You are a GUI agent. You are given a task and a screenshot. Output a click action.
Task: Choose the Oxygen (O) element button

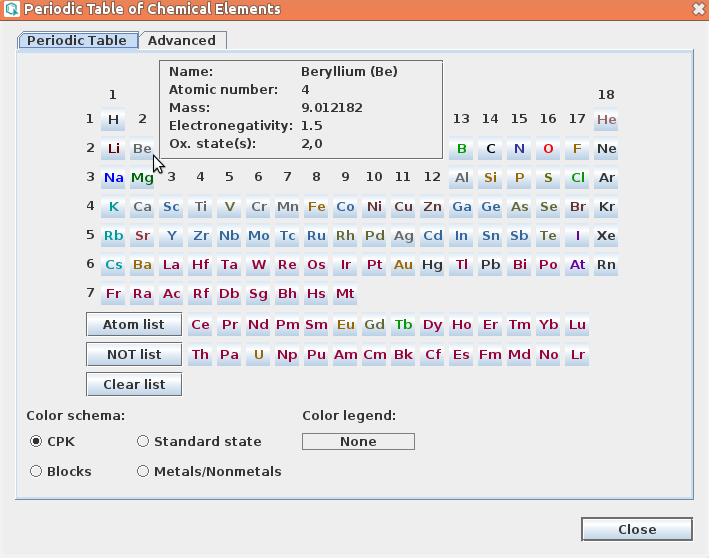tap(548, 149)
